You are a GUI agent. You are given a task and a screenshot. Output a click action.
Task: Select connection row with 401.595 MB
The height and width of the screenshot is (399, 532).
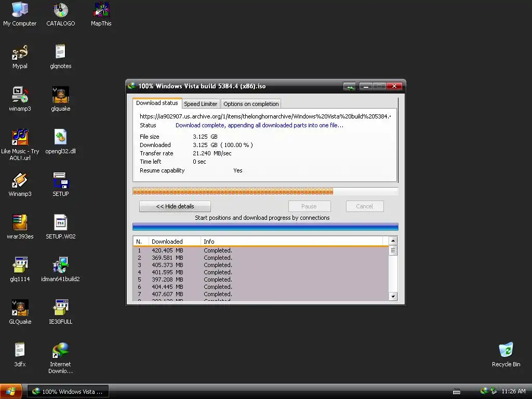click(261, 272)
